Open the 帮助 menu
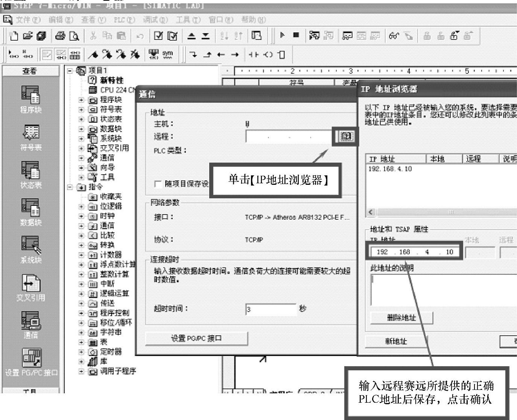 pyautogui.click(x=253, y=20)
